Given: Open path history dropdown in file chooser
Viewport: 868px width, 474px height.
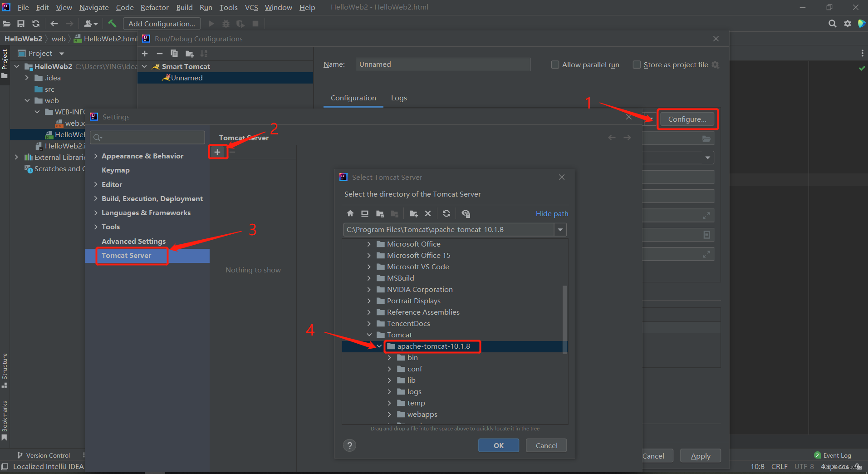Looking at the screenshot, I should tap(560, 230).
